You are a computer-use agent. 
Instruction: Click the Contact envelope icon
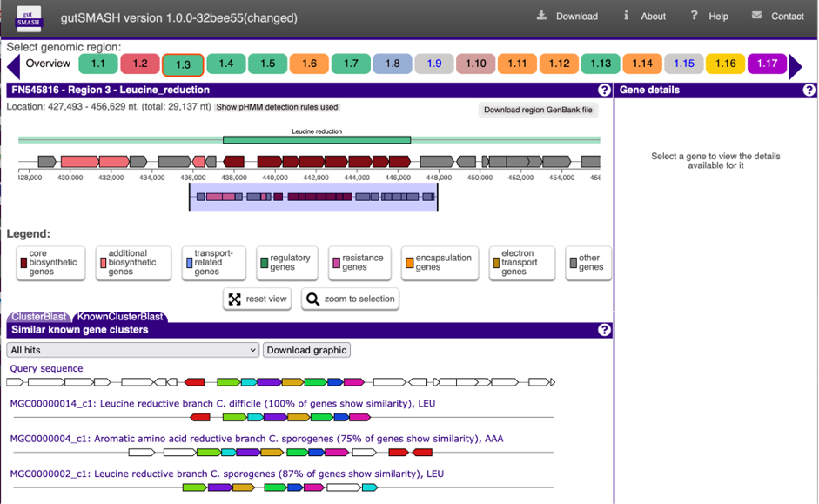pos(756,16)
